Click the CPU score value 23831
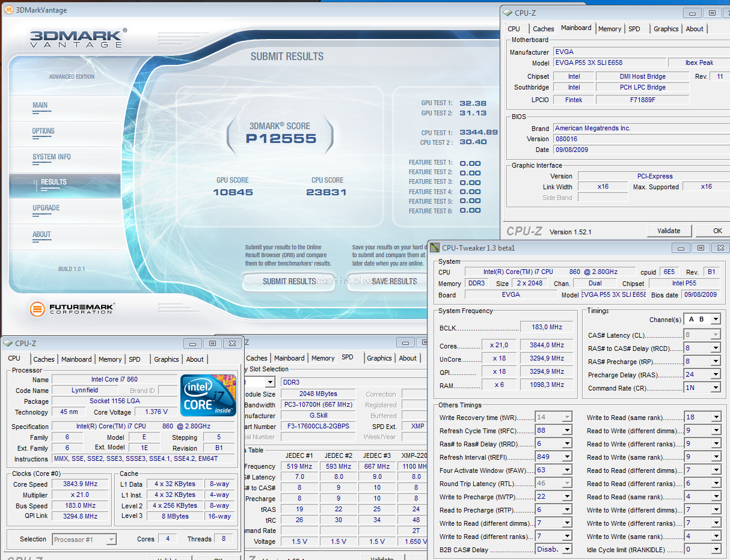730x560 pixels. click(x=327, y=193)
